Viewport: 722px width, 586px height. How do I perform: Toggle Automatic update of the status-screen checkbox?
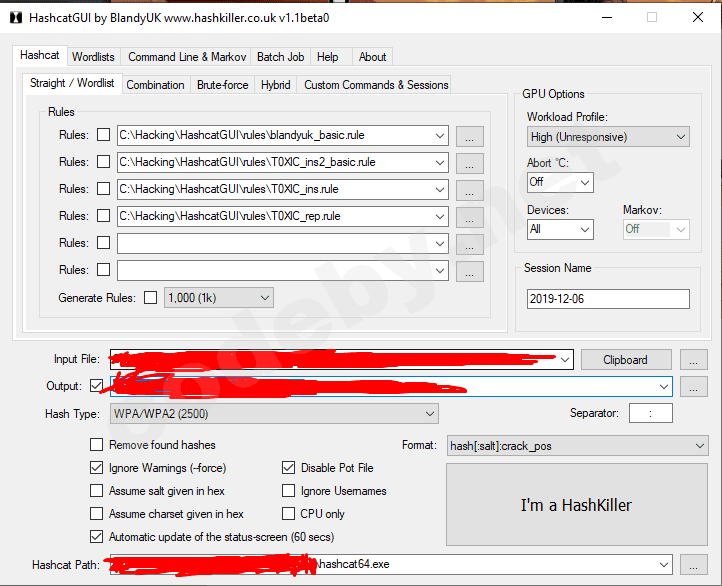point(97,536)
